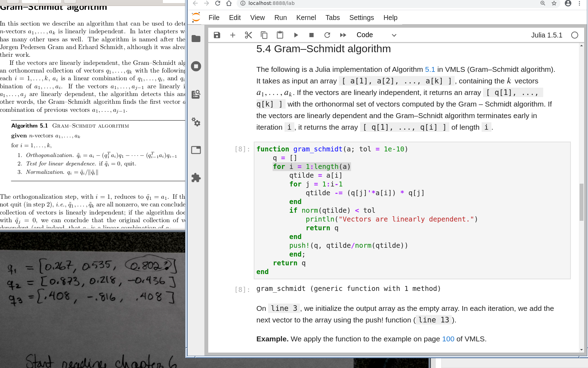Open the Kernel menu
Image resolution: width=588 pixels, height=368 pixels.
click(x=306, y=18)
